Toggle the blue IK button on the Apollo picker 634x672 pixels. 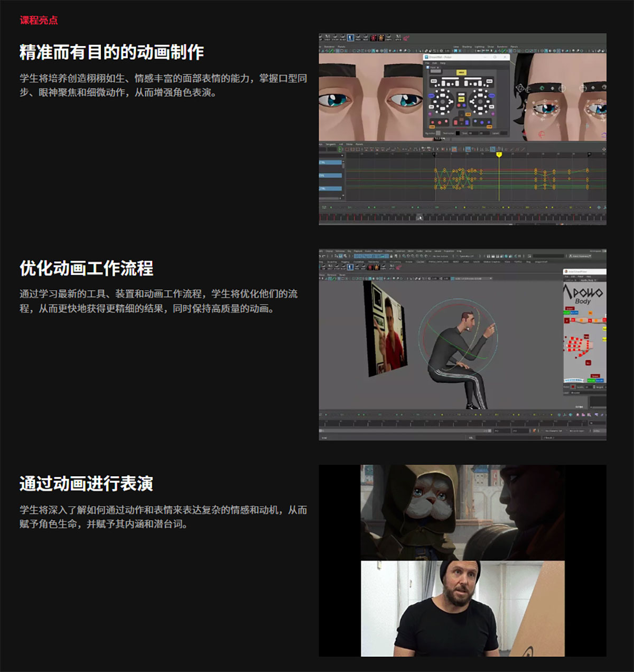click(x=574, y=312)
